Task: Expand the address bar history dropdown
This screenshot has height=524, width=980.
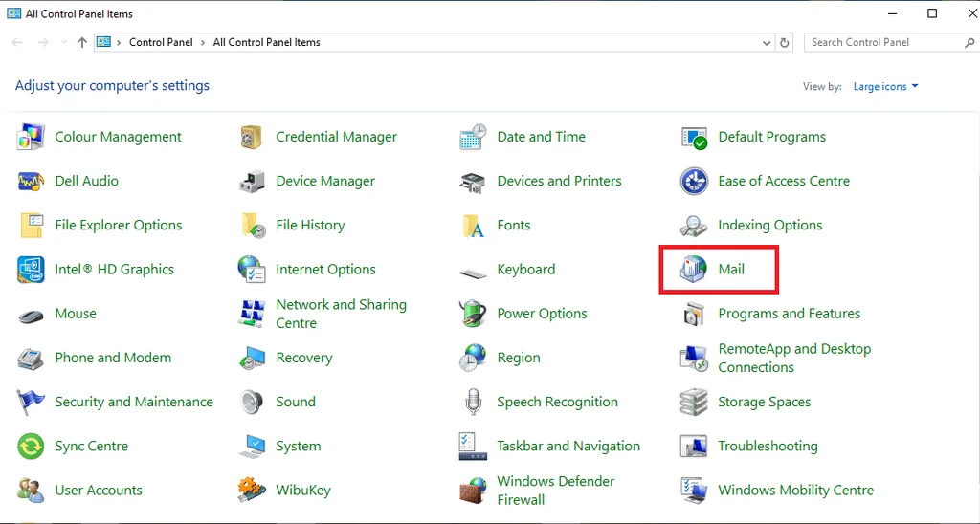Action: pyautogui.click(x=767, y=43)
